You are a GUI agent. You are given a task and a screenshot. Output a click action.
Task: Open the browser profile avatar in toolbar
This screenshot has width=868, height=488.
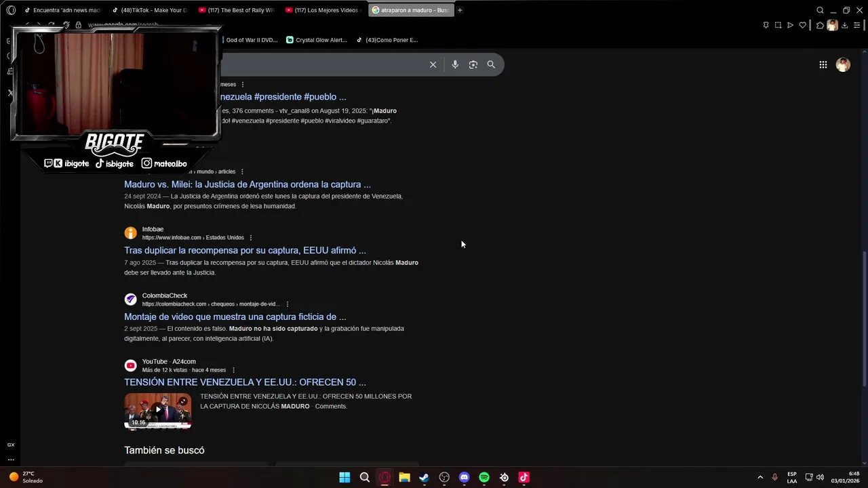click(832, 25)
